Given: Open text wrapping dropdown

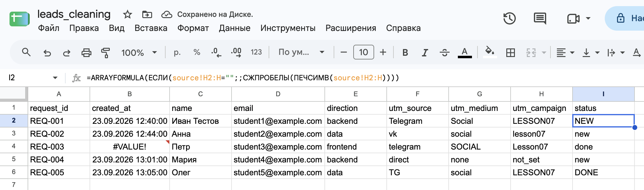Looking at the screenshot, I should [615, 53].
